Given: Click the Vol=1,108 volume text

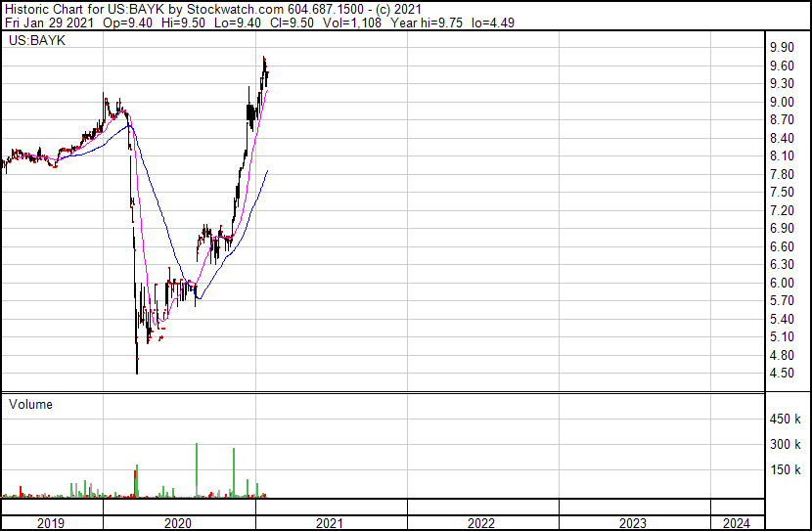Looking at the screenshot, I should coord(352,22).
